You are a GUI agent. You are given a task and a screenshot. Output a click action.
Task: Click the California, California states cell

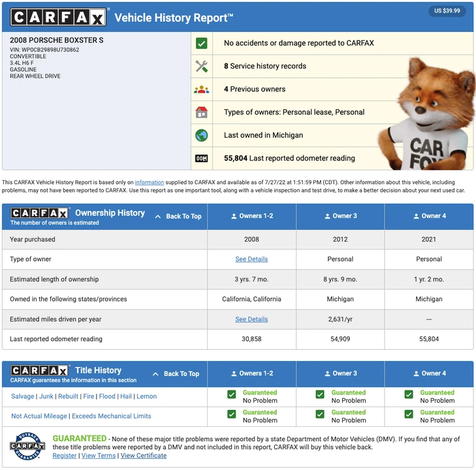(x=251, y=299)
